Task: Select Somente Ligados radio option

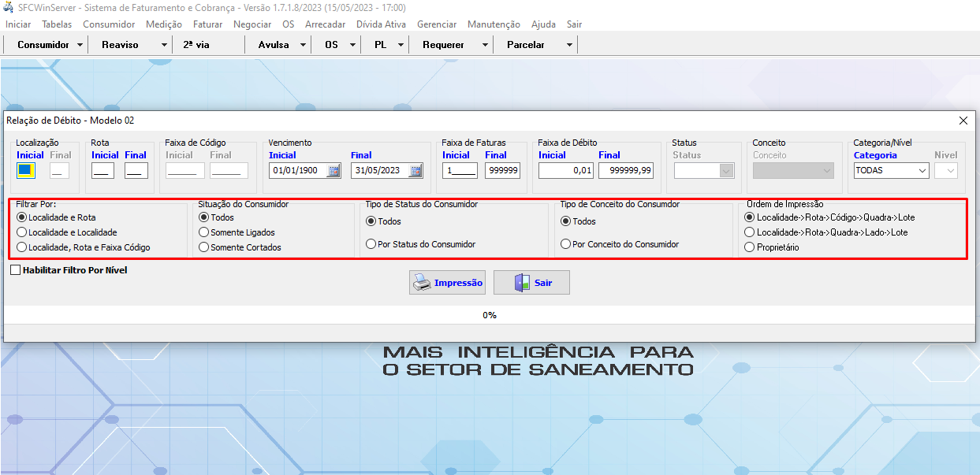Action: tap(204, 232)
